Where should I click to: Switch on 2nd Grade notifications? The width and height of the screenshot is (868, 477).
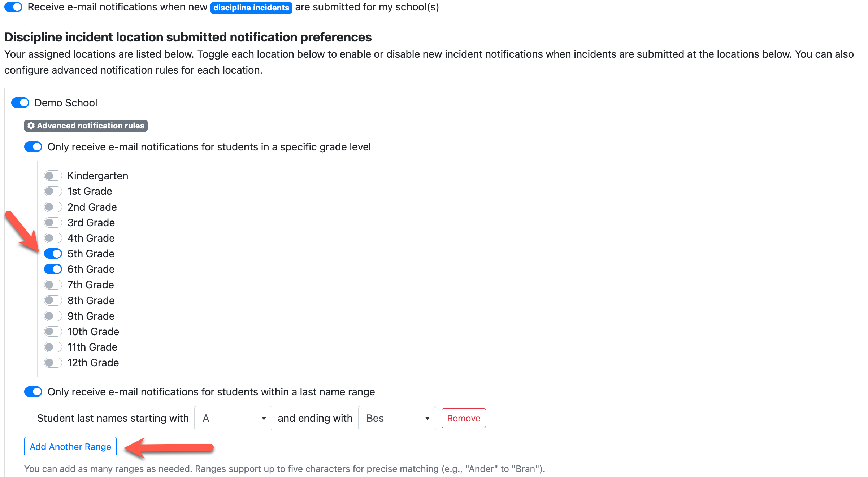coord(53,207)
